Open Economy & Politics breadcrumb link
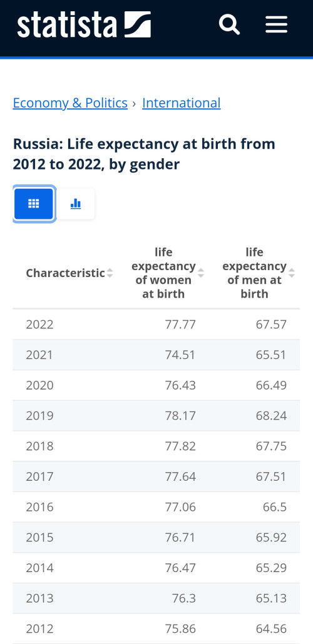This screenshot has height=644, width=313. [x=70, y=103]
